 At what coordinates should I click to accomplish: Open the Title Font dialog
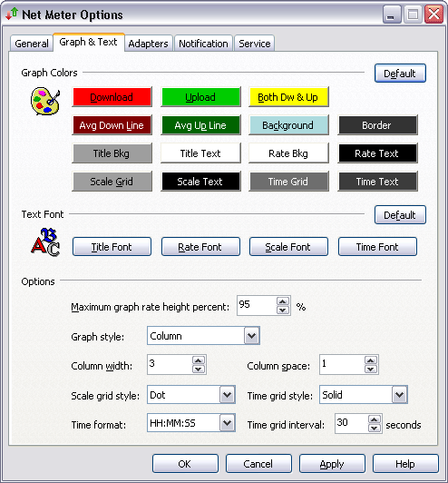[112, 247]
